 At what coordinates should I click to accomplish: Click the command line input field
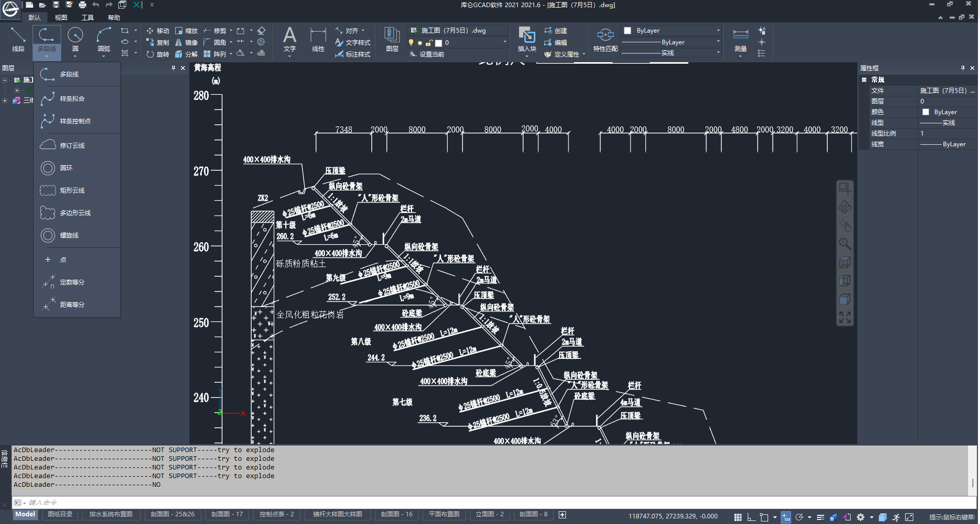pyautogui.click(x=494, y=503)
